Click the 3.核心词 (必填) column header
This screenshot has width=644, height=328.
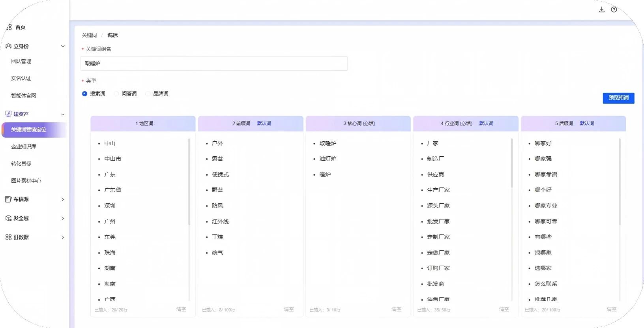coord(358,124)
